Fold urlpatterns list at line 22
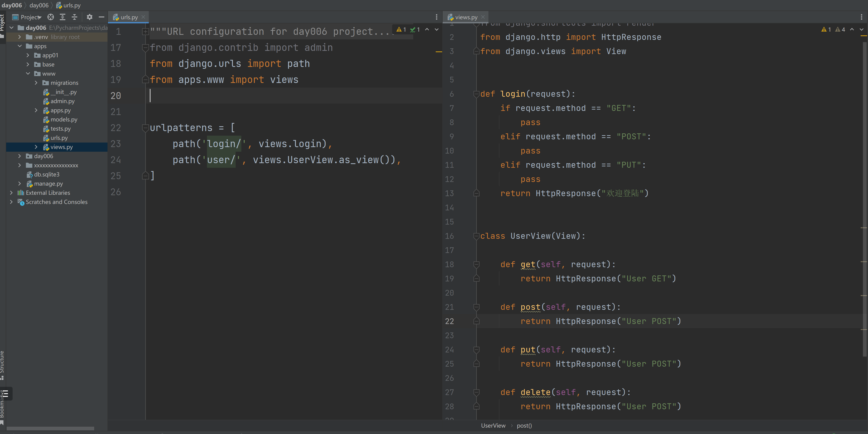This screenshot has height=434, width=868. point(145,128)
